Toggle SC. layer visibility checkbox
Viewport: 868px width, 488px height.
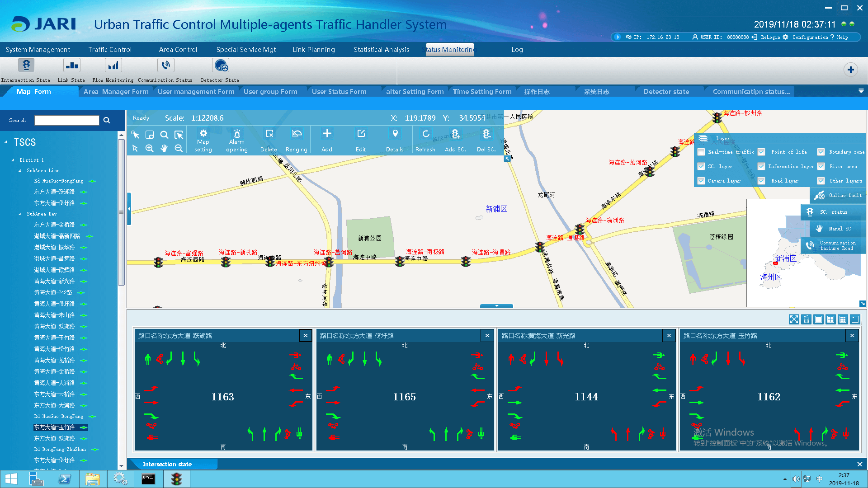[702, 167]
